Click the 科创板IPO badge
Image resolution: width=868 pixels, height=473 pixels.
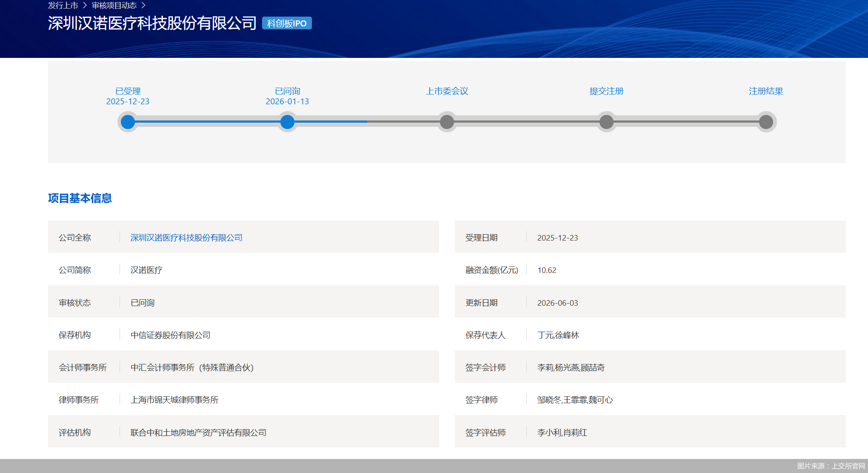(x=287, y=23)
